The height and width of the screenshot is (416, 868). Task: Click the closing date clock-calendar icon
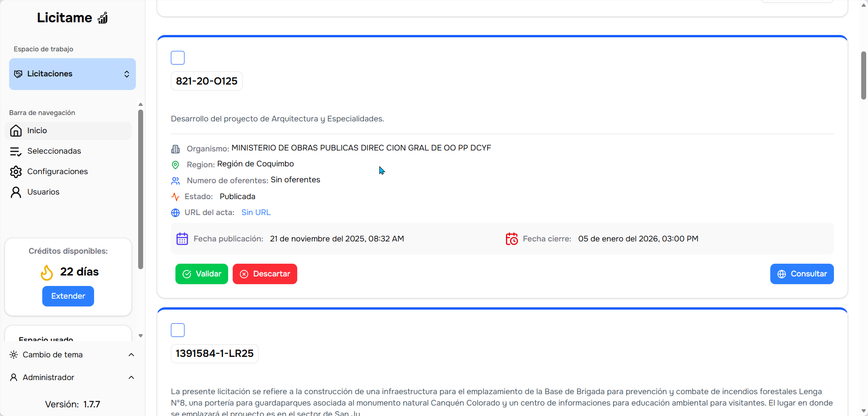click(x=512, y=239)
